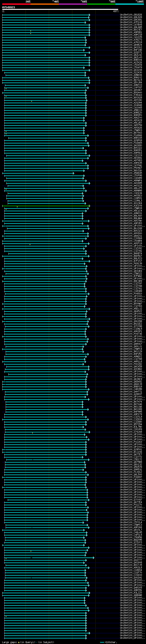Open hit UniRef100_Q9S9K7

[x=131, y=90]
